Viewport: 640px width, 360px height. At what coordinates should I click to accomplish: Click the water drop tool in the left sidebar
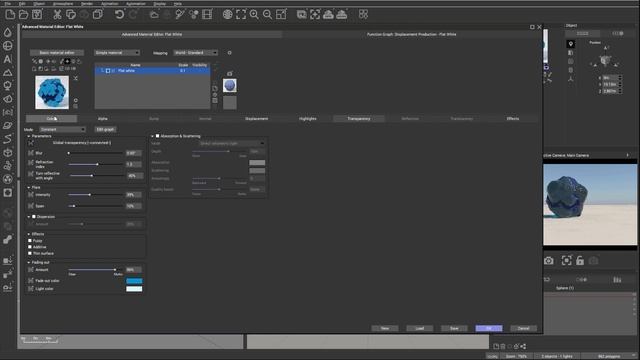pyautogui.click(x=8, y=32)
